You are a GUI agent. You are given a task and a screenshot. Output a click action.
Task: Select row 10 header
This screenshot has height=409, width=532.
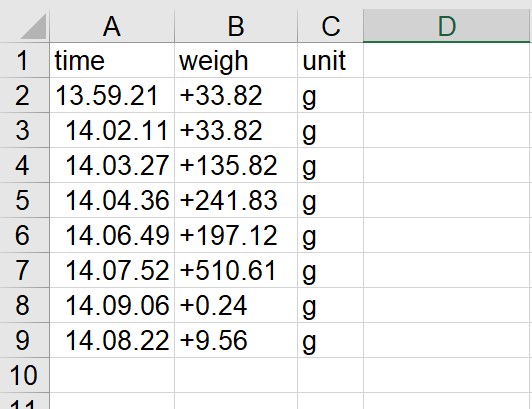24,375
